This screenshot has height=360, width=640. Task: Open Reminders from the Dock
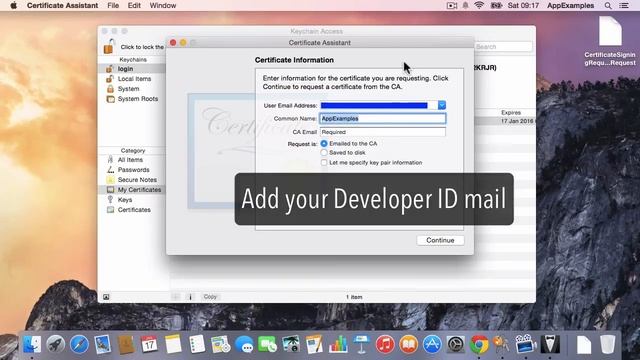point(197,344)
